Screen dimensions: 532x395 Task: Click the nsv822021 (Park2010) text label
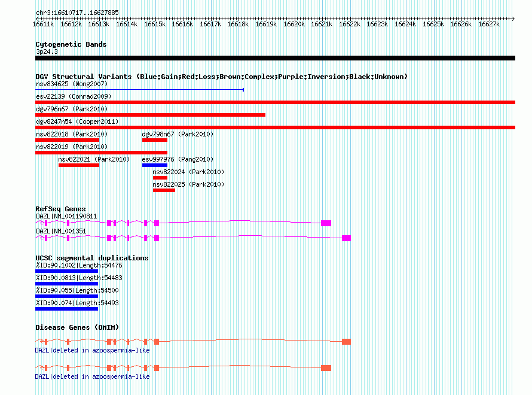tap(94, 159)
